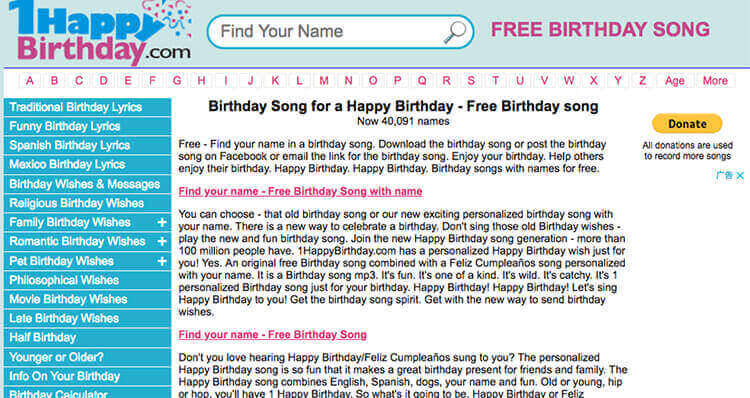Expand the Romantic Birthday Wishes submenu
Viewport: 750px width, 398px height.
[162, 242]
